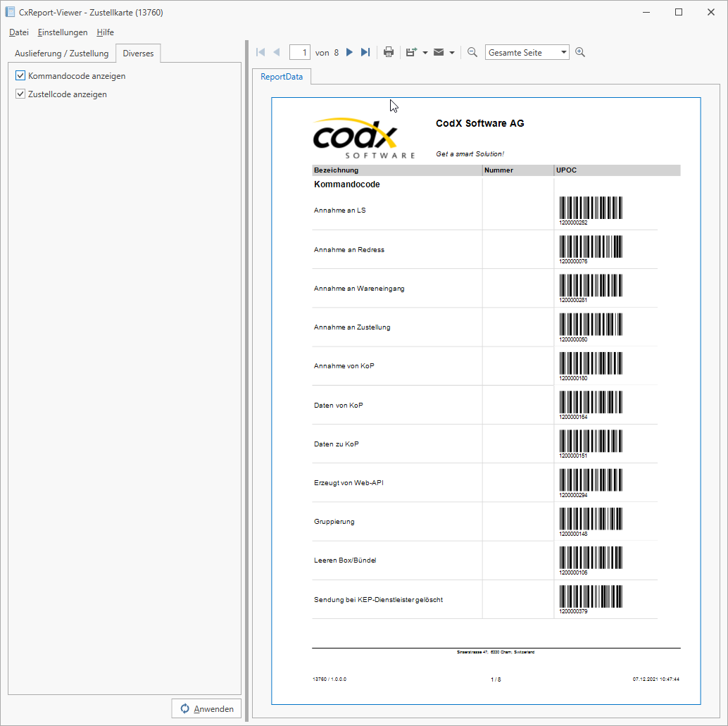The width and height of the screenshot is (728, 726).
Task: Click the Annahme an Redress barcode
Action: pyautogui.click(x=591, y=246)
